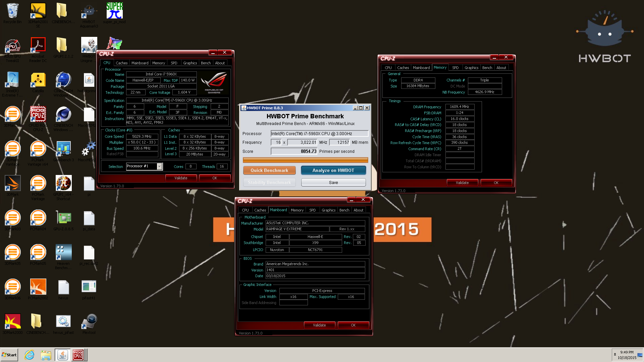Open GPUPI_x64 Shortcut icon
This screenshot has width=644, height=362.
pyautogui.click(x=63, y=188)
